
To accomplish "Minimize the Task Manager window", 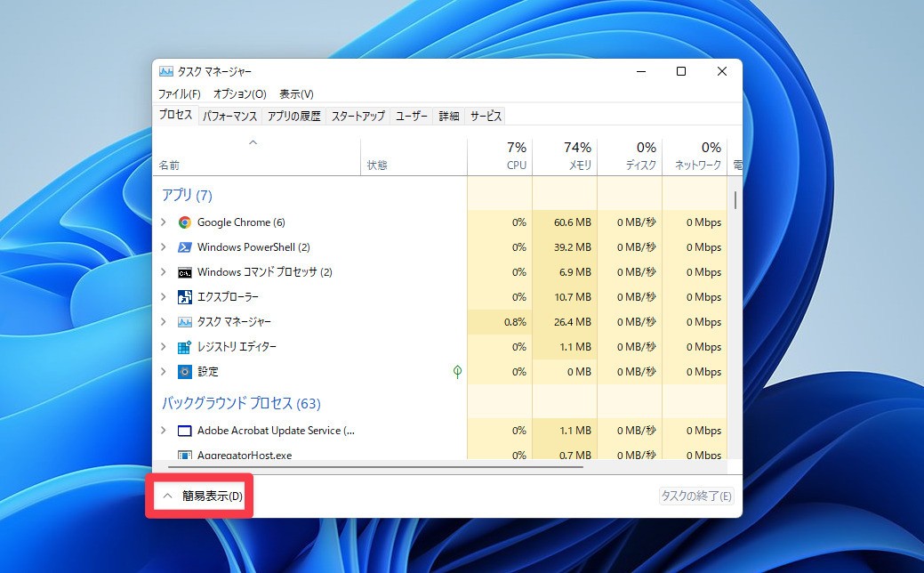I will pyautogui.click(x=641, y=71).
